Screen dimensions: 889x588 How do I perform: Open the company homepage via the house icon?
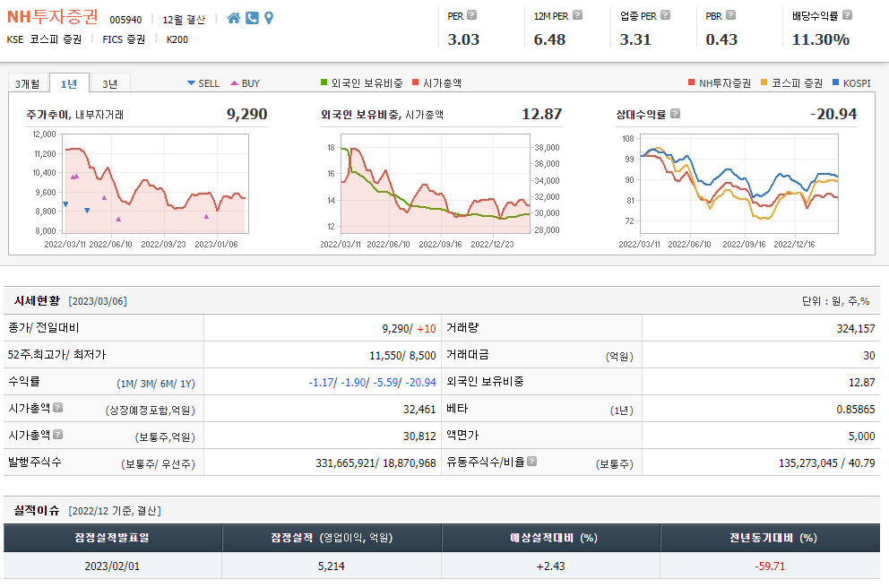[x=234, y=18]
